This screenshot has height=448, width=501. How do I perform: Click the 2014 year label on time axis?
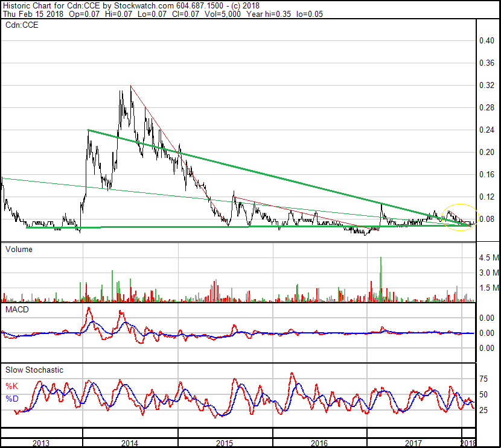[x=130, y=443]
